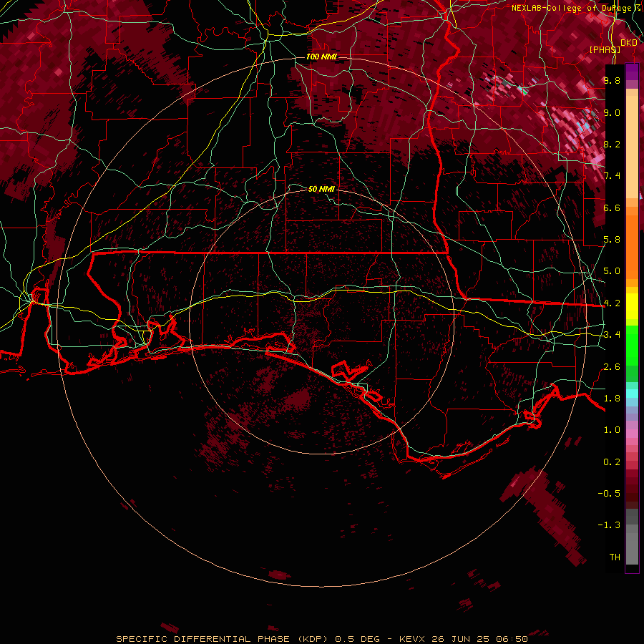Click the -1.3 color scale value
Screen dimensions: 644x644
click(x=609, y=525)
